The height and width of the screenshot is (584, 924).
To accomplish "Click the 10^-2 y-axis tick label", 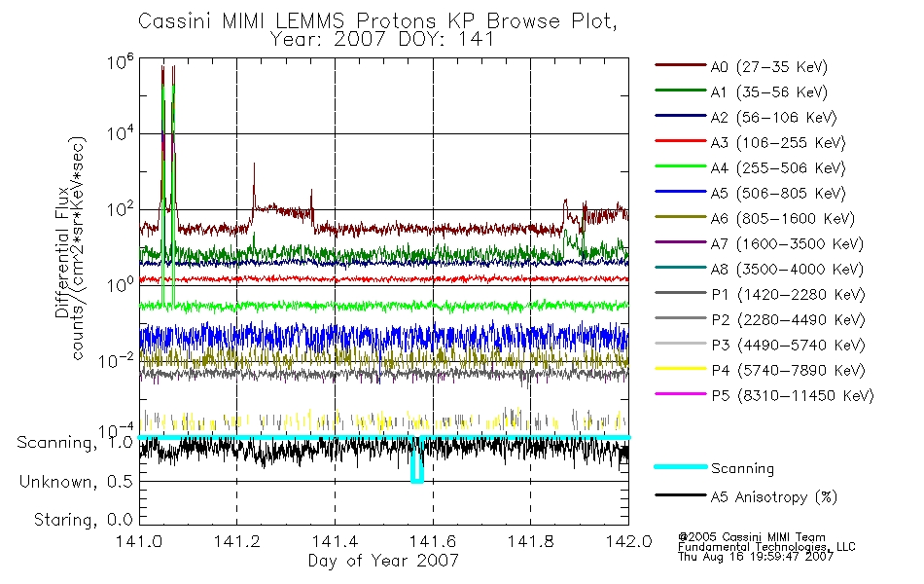I will [x=116, y=359].
